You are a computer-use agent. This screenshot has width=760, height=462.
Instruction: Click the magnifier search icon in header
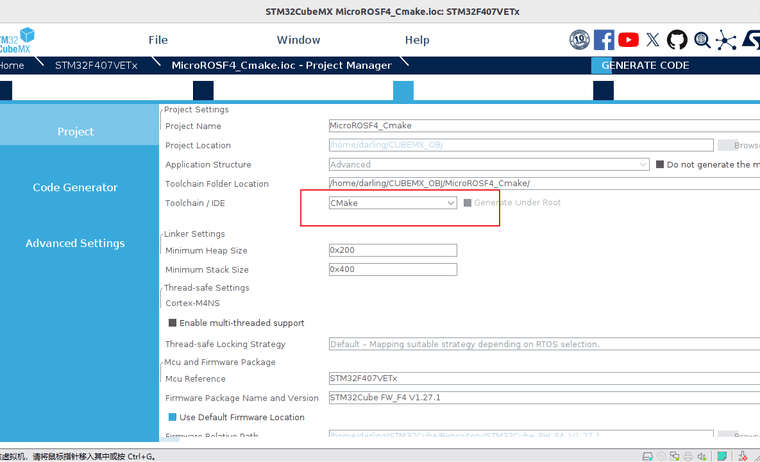click(x=702, y=40)
